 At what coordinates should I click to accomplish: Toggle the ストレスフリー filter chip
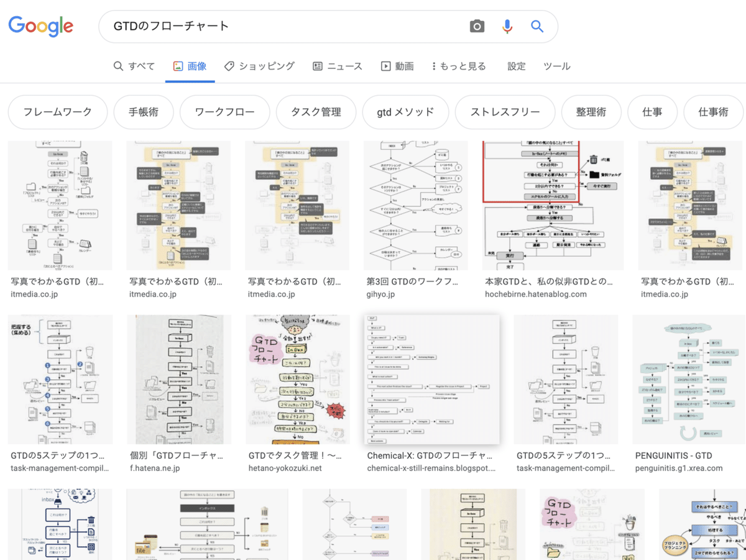coord(505,112)
